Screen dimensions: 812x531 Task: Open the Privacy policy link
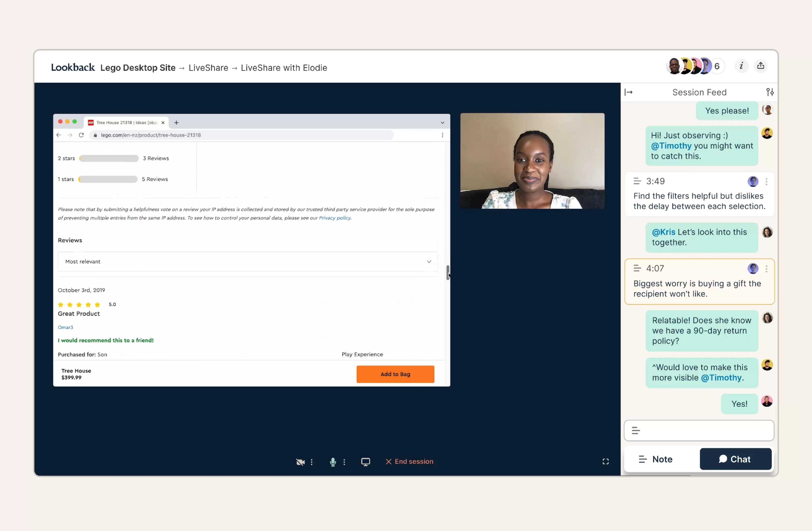point(335,218)
